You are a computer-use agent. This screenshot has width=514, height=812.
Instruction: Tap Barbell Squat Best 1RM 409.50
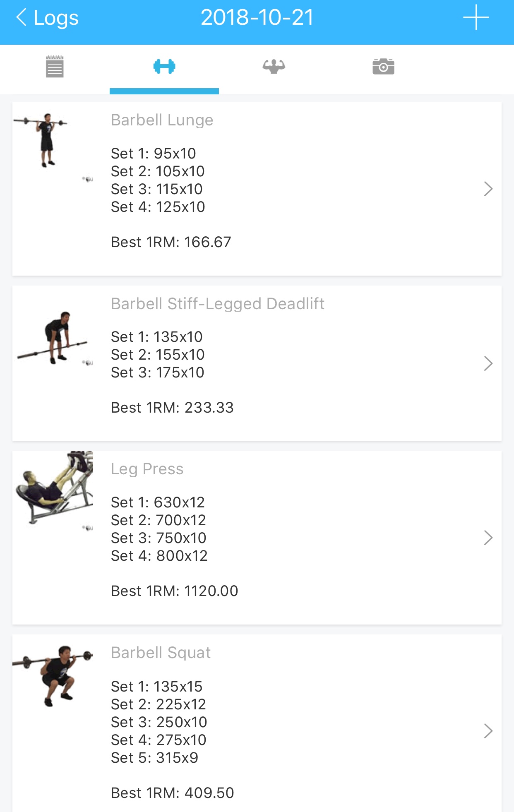click(x=172, y=793)
